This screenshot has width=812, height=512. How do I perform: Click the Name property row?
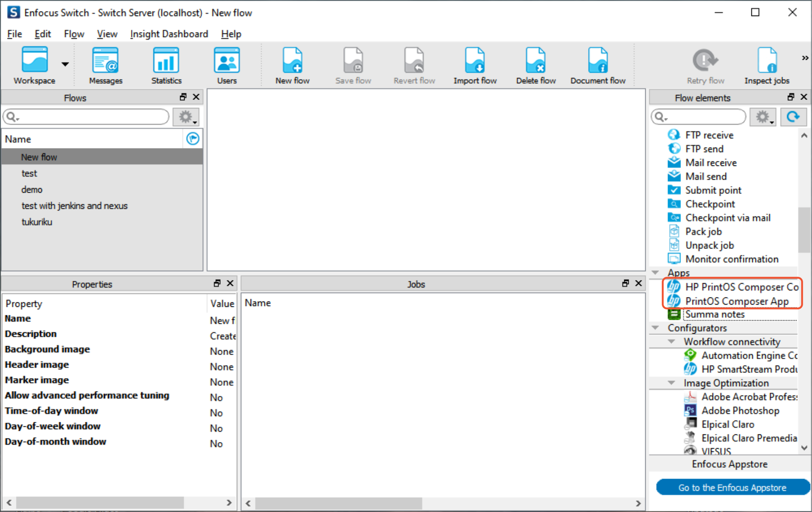pos(119,319)
